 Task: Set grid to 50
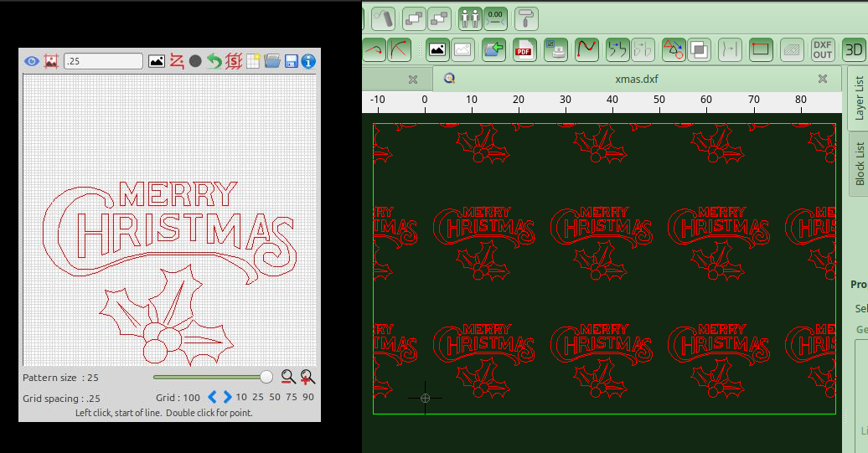pyautogui.click(x=275, y=397)
